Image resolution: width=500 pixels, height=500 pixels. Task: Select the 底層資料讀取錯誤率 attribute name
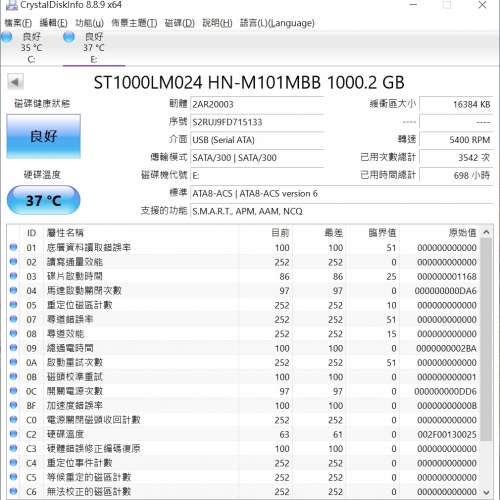tap(89, 247)
